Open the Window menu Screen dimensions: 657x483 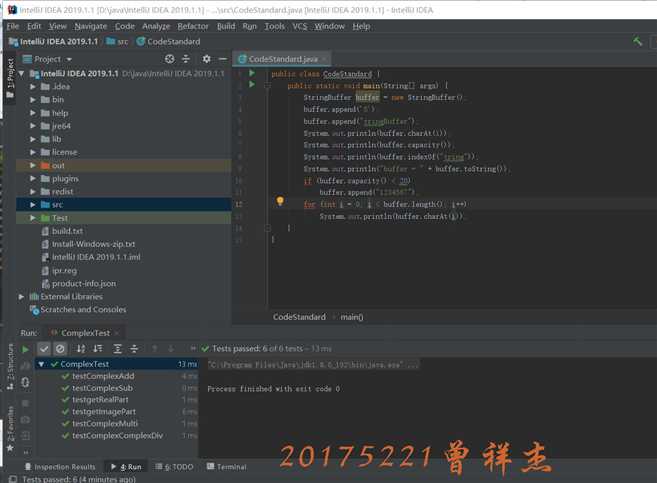coord(329,26)
